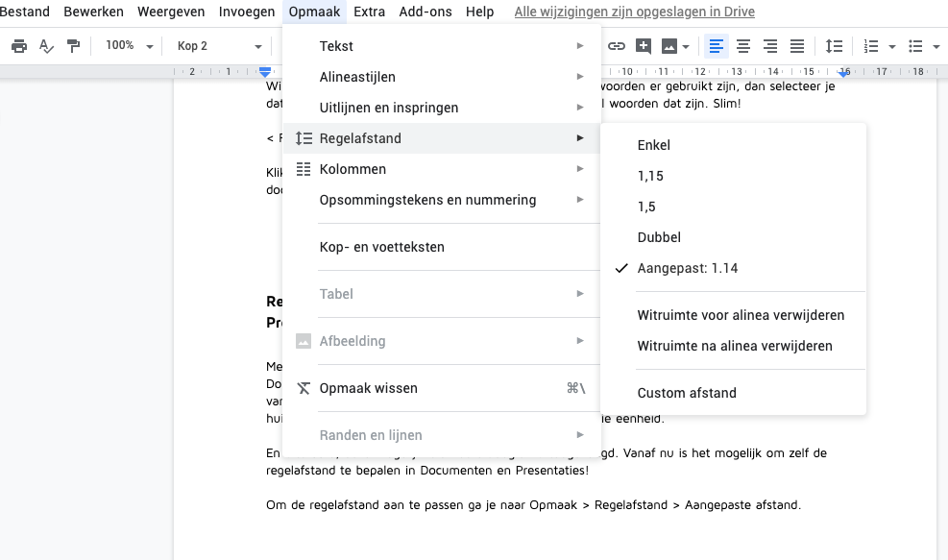Select 'Dubbel' line spacing

coord(659,237)
